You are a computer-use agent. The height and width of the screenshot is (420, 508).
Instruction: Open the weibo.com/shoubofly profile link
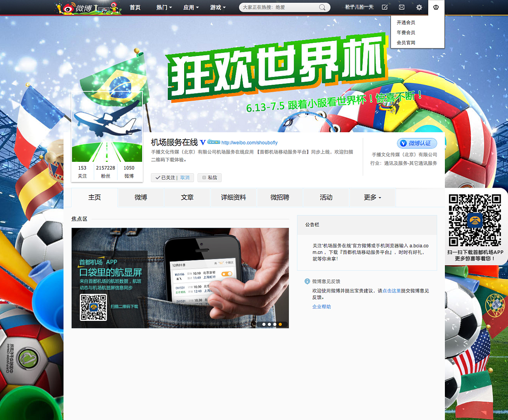(x=250, y=143)
